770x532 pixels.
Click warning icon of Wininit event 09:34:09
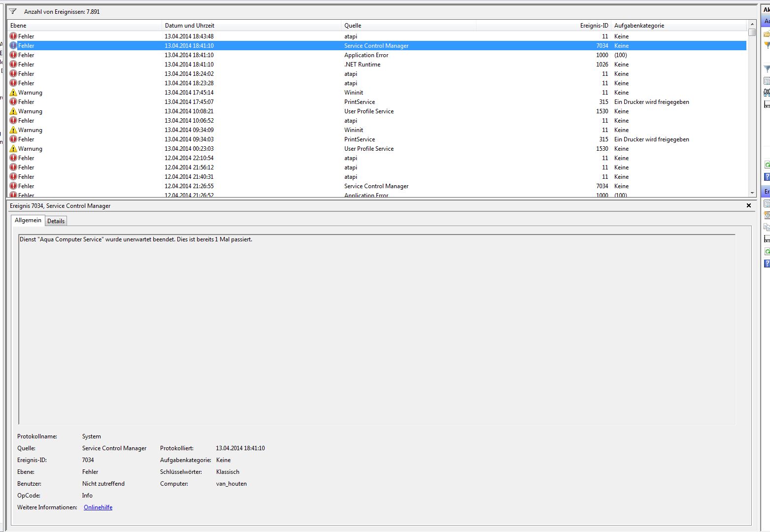pyautogui.click(x=13, y=130)
